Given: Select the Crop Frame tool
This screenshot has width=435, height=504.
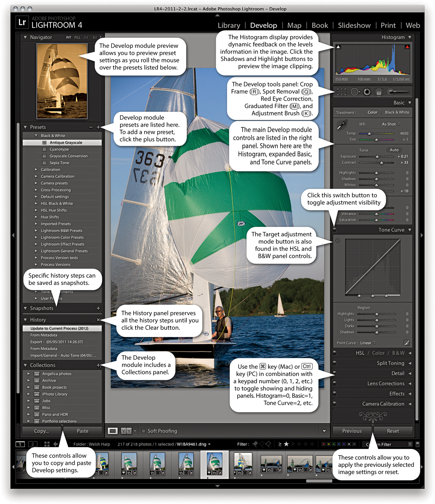Looking at the screenshot, I should click(341, 92).
